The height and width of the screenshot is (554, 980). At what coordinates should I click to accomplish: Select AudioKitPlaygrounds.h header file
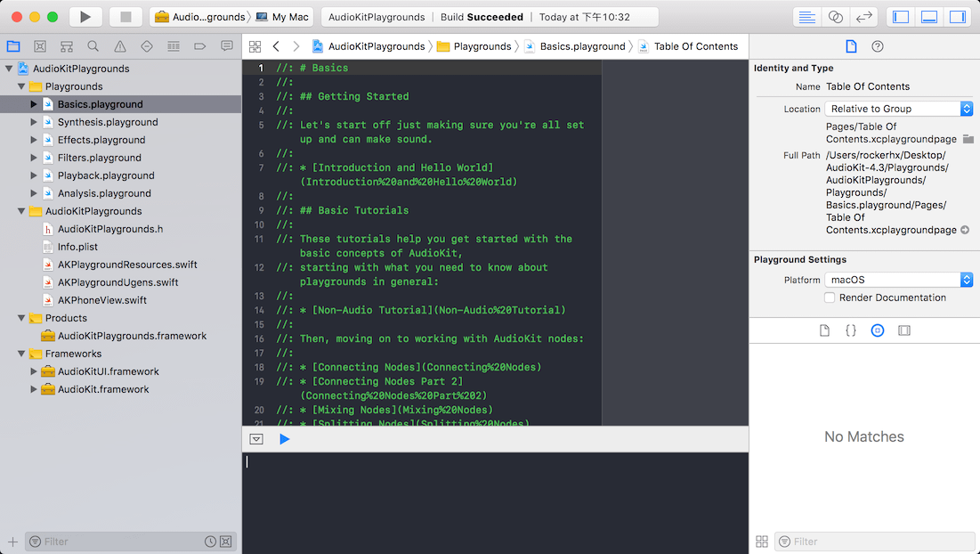110,229
